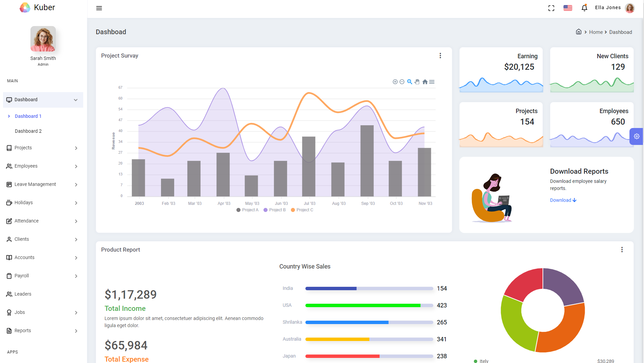Viewport: 644px width, 363px height.
Task: Open the Product Report three-dot menu
Action: [x=622, y=250]
